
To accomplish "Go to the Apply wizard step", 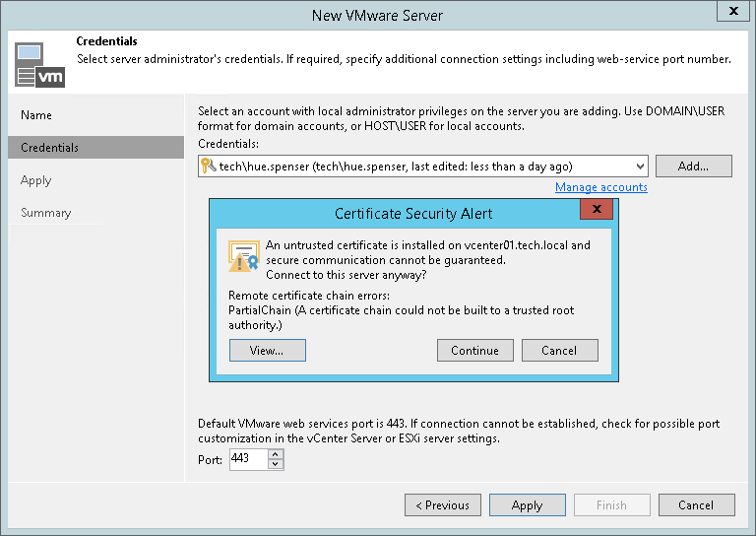I will tap(36, 180).
